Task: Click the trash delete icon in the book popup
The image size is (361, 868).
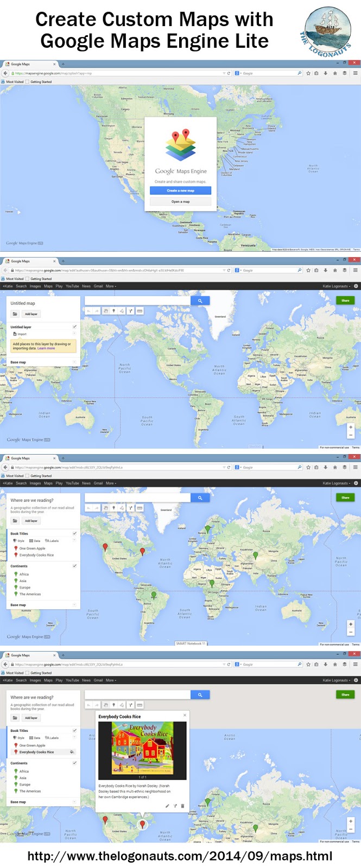Action: (x=182, y=806)
